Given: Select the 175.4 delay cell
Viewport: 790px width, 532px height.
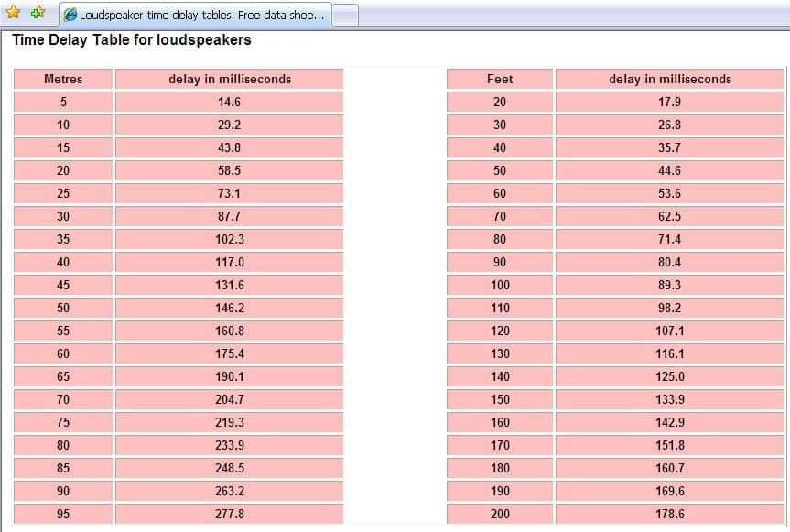Looking at the screenshot, I should [x=229, y=354].
